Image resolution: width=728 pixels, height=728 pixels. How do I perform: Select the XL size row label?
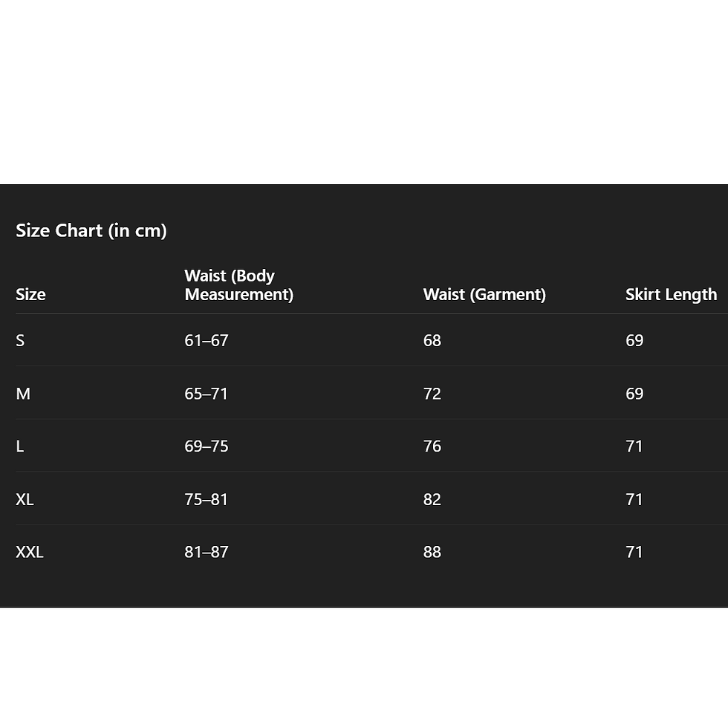(x=25, y=499)
